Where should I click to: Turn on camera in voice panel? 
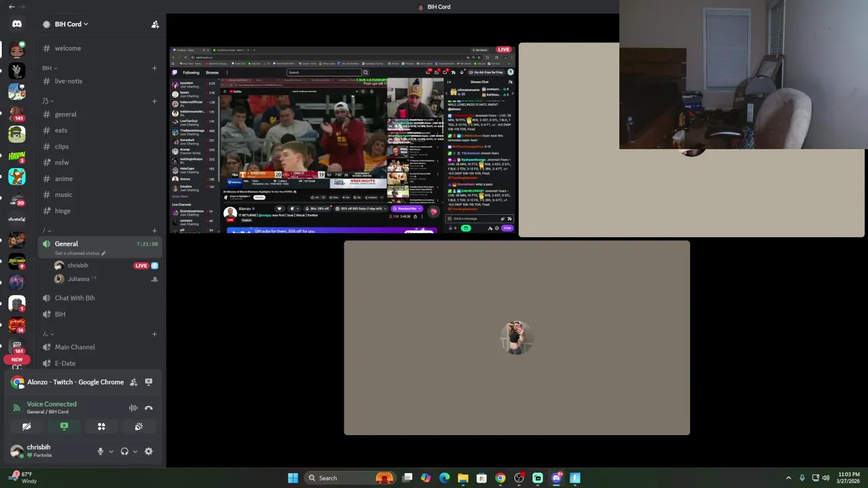click(x=26, y=426)
